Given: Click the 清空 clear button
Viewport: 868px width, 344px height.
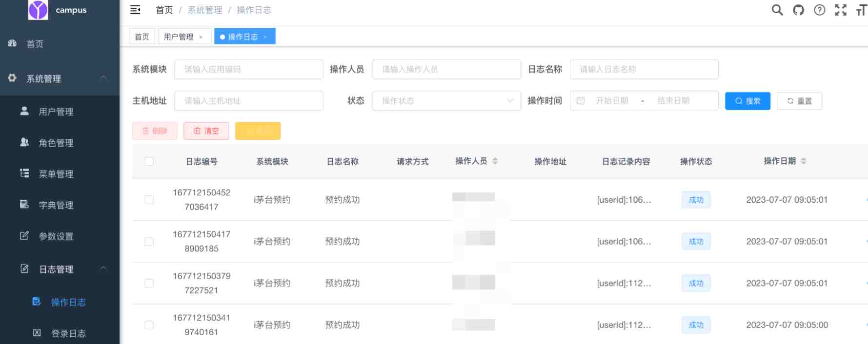Looking at the screenshot, I should click(x=206, y=131).
